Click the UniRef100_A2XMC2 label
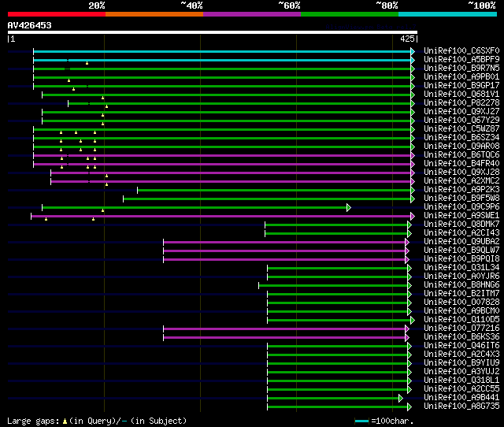Image resolution: width=504 pixels, height=427 pixels. pyautogui.click(x=461, y=181)
